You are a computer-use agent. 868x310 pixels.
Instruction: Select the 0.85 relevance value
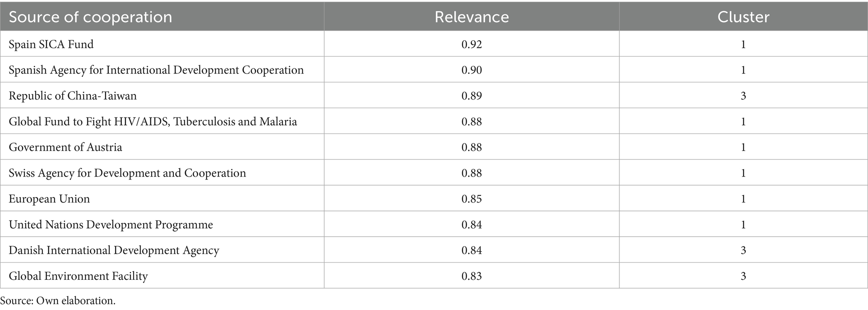471,198
